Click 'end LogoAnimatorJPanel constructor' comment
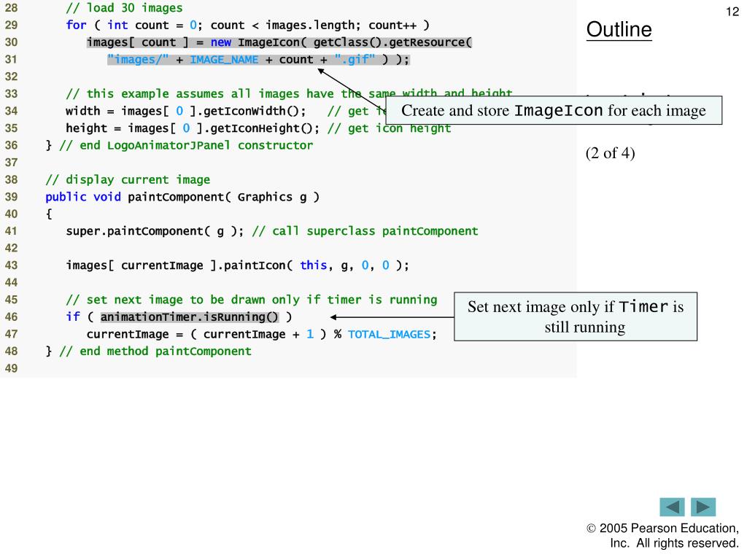The image size is (747, 560). point(186,145)
